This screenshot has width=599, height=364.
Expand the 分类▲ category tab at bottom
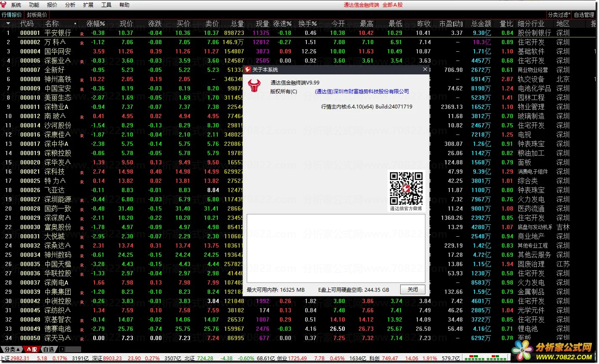[11, 349]
